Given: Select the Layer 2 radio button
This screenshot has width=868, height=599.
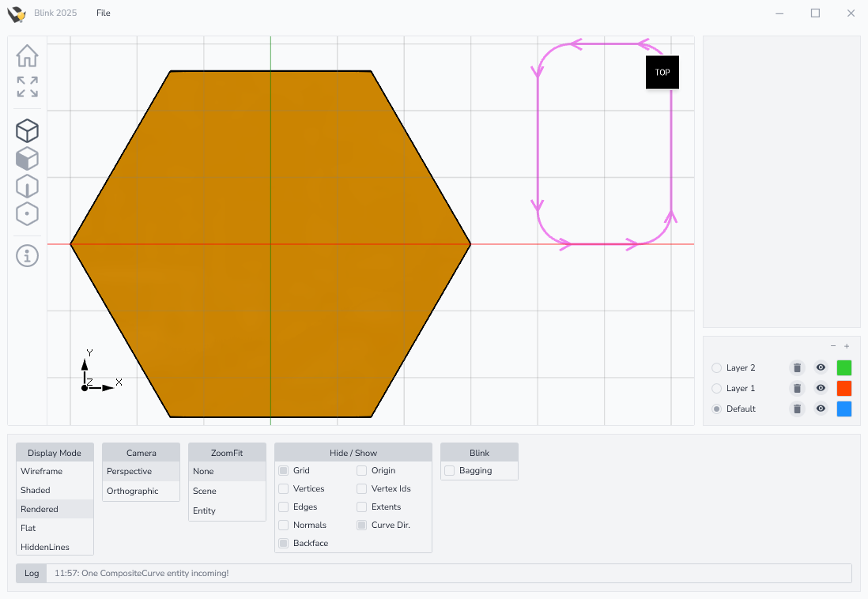Looking at the screenshot, I should tap(716, 367).
